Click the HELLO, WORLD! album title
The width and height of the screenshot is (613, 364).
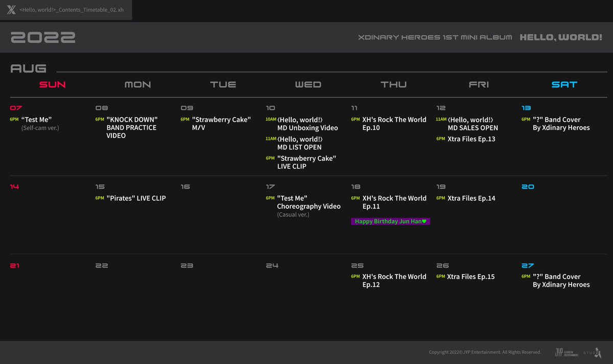point(560,37)
